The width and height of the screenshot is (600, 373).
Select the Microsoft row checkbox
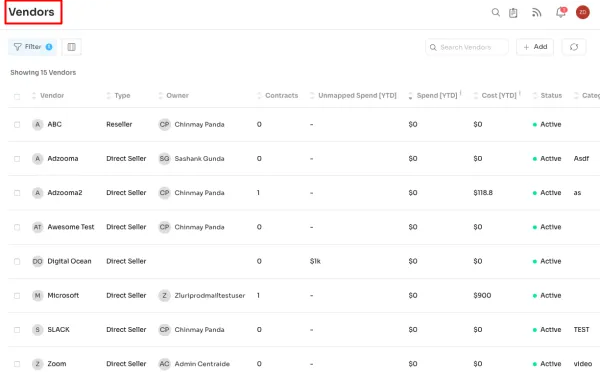(x=17, y=296)
